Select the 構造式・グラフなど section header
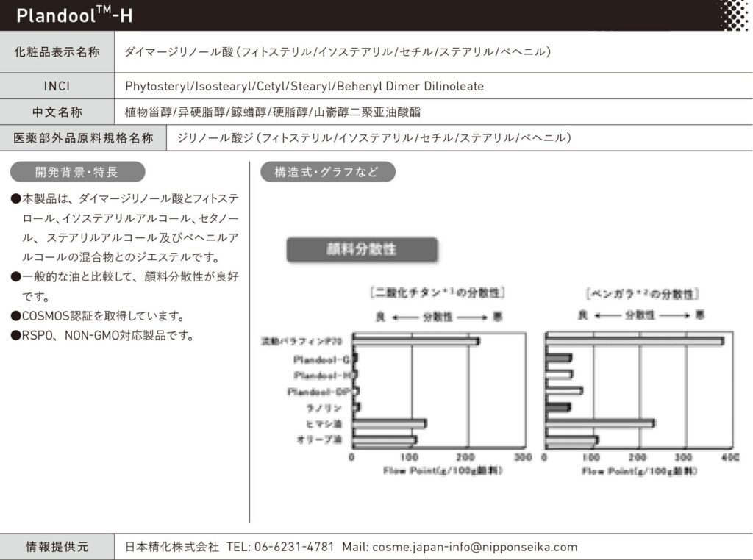Screen dimensions: 753x560 point(326,173)
